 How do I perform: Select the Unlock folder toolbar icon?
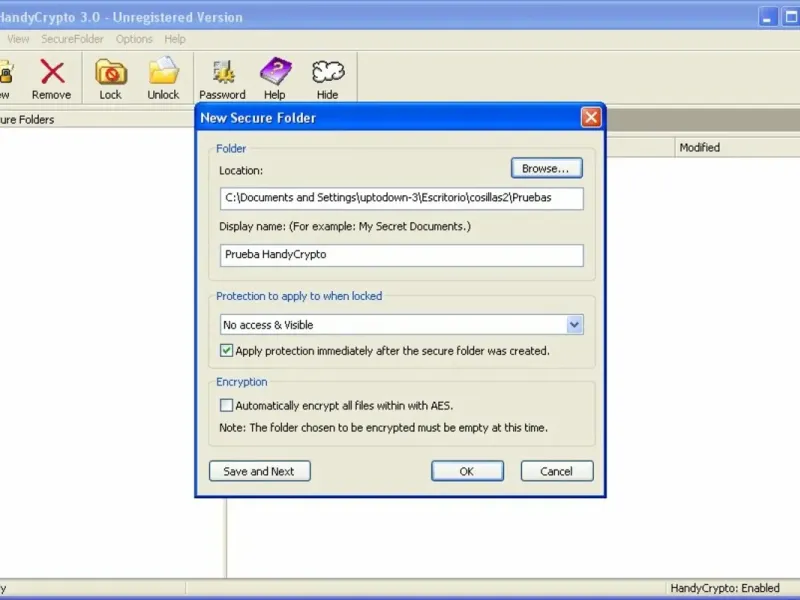[x=164, y=71]
